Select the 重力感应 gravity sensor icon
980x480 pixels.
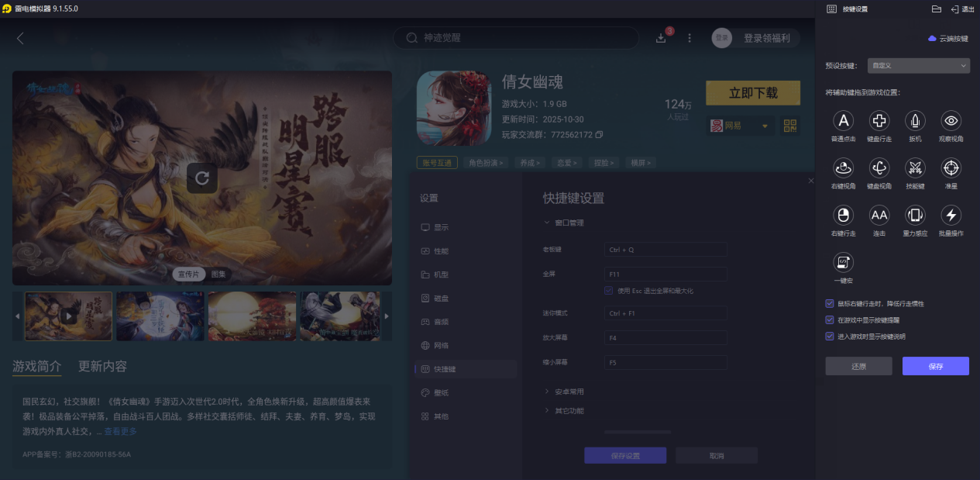tap(915, 216)
